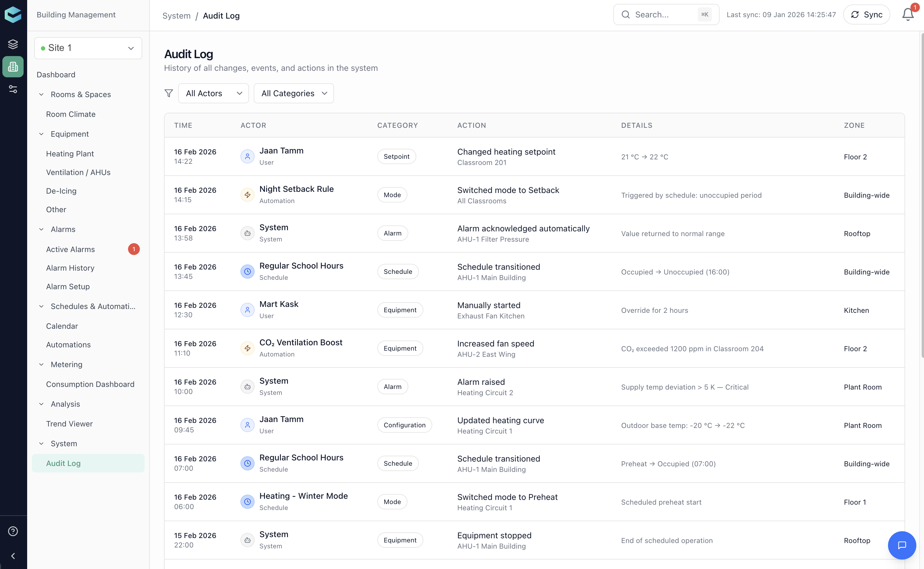Open De-Icing page
924x569 pixels.
pos(61,191)
